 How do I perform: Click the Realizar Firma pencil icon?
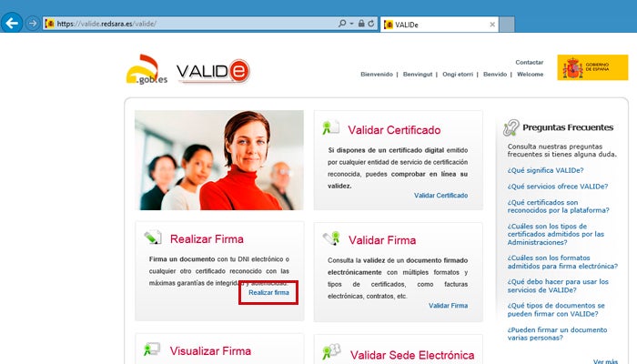tap(153, 238)
